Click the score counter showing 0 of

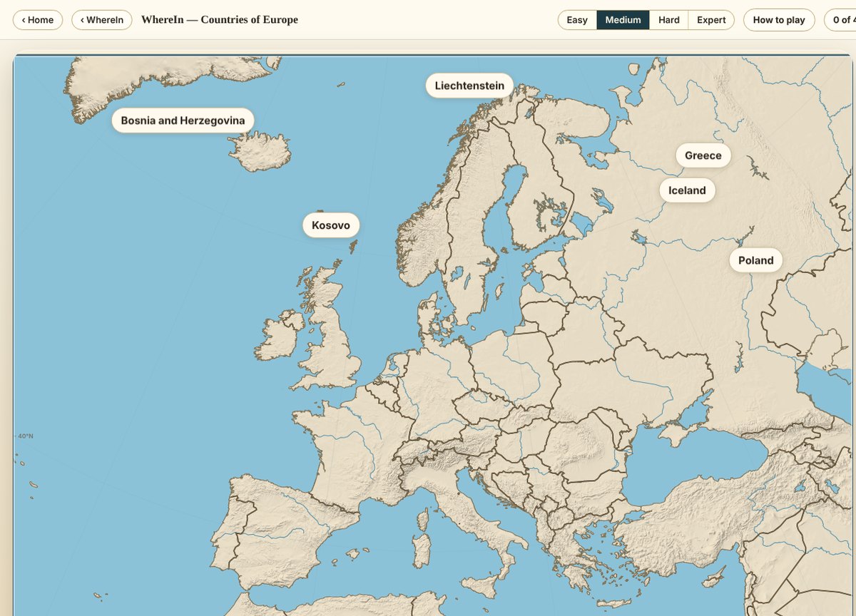pos(840,20)
